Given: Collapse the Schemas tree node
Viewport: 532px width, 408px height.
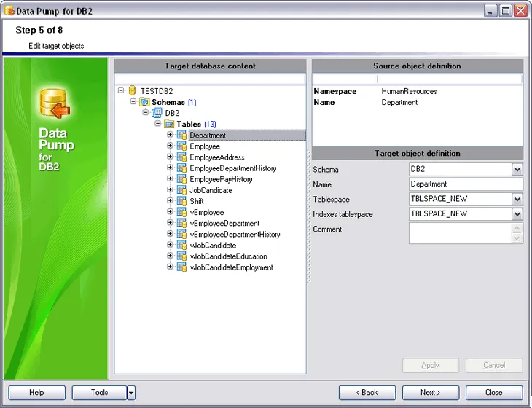Looking at the screenshot, I should (133, 101).
